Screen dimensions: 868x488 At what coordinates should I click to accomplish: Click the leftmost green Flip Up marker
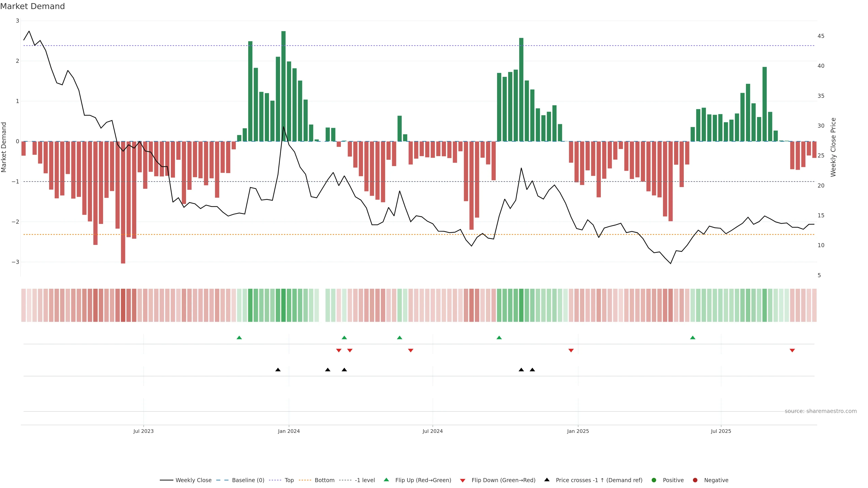[x=239, y=338]
